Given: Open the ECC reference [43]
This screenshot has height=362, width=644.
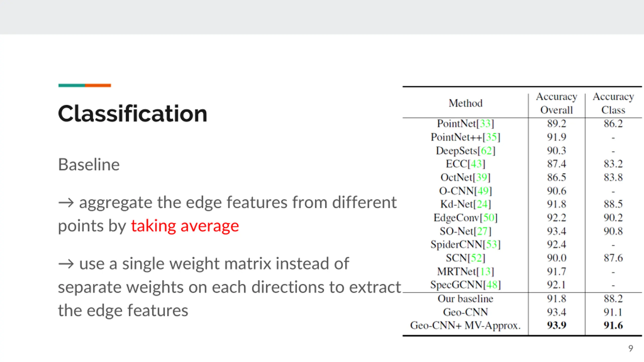Looking at the screenshot, I should pyautogui.click(x=476, y=164).
